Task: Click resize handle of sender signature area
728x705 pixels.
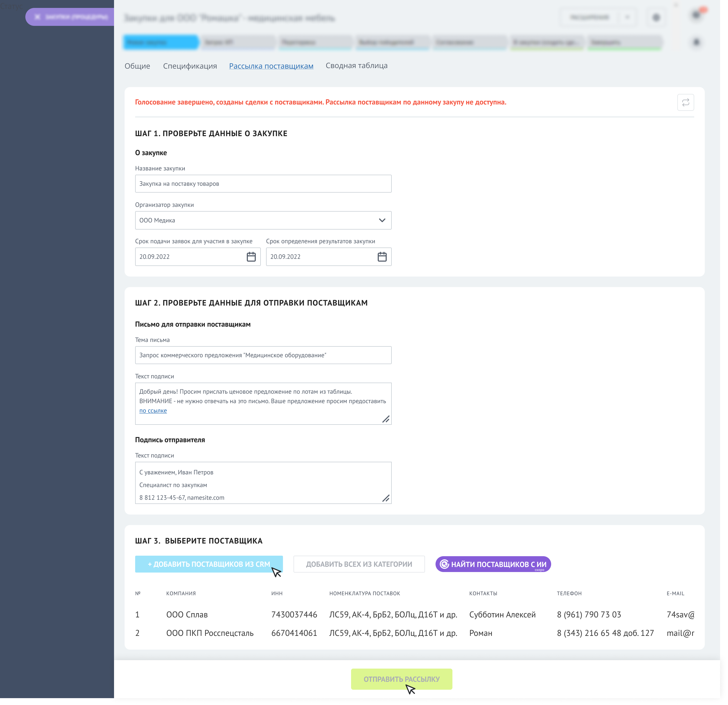Action: 386,498
